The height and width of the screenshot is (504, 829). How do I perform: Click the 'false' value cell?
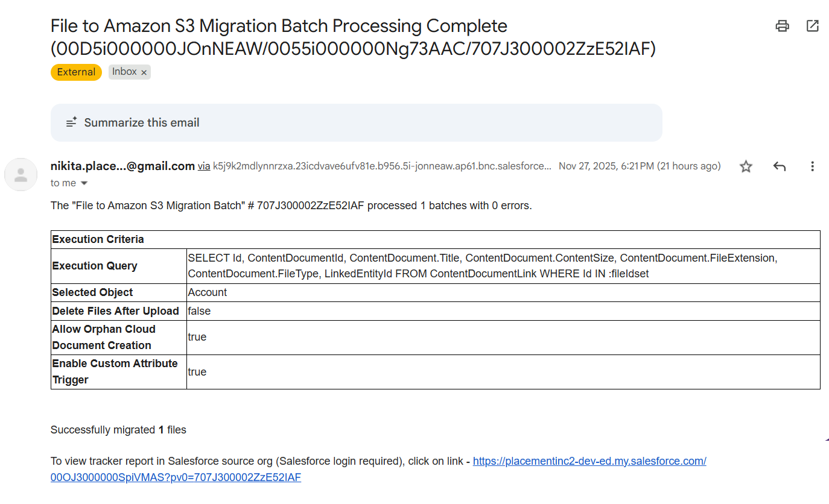click(503, 311)
